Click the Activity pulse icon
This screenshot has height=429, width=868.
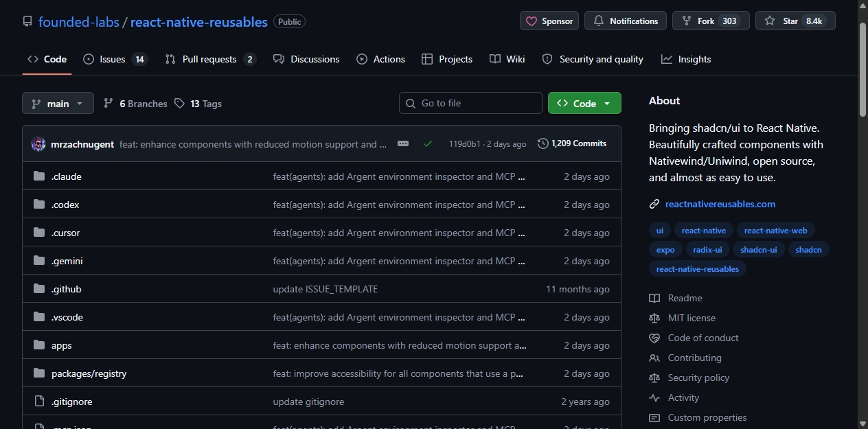pyautogui.click(x=654, y=397)
